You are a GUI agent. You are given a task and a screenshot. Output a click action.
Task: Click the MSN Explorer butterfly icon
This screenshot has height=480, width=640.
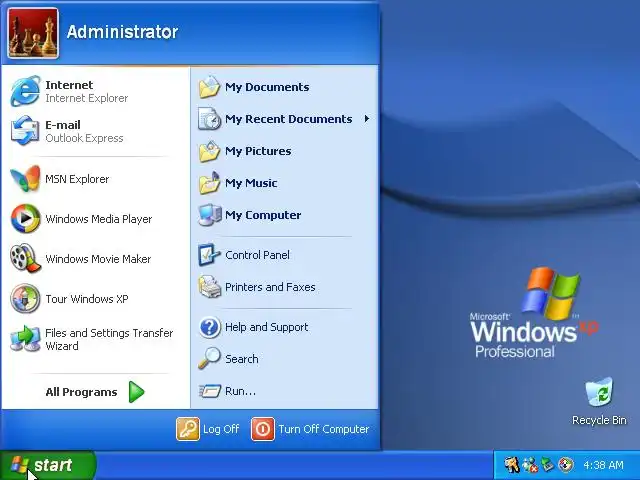25,178
